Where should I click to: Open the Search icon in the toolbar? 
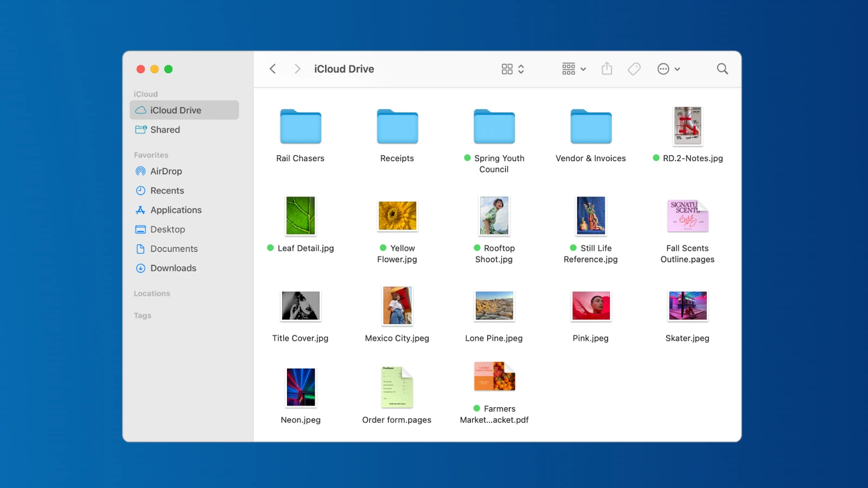[722, 69]
